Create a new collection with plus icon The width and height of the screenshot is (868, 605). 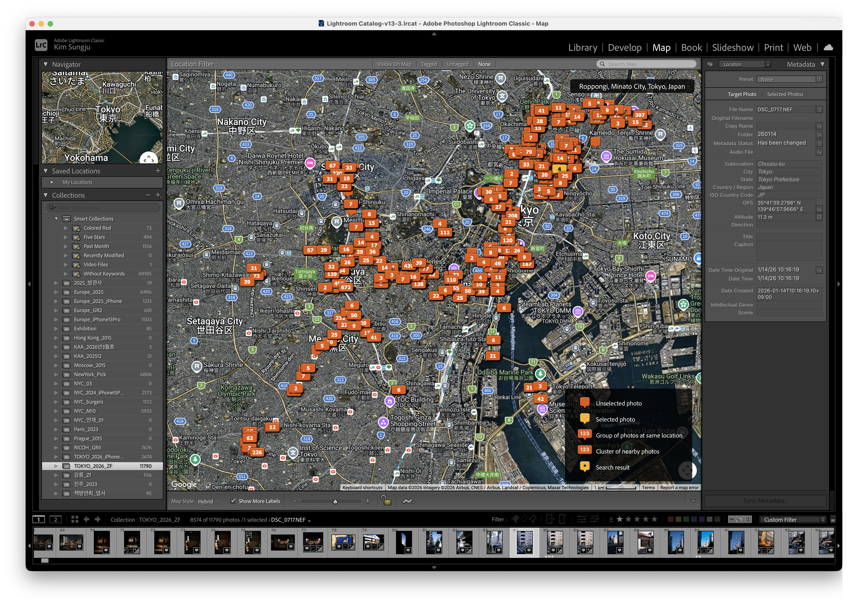158,195
